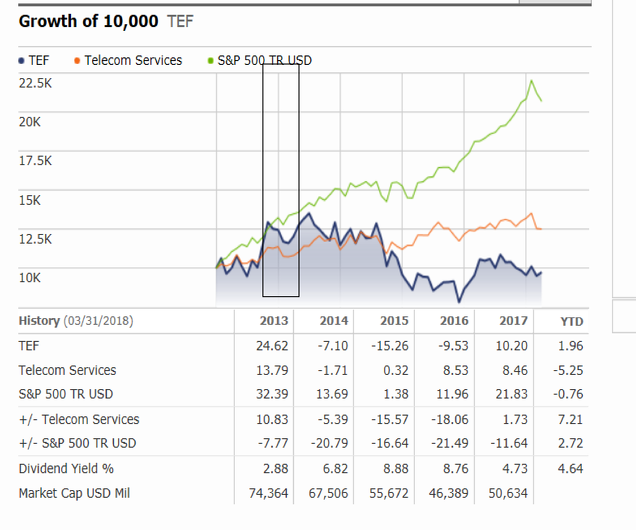Select the 'S&P 500 TR USD' legend label
This screenshot has height=530, width=636.
point(264,61)
